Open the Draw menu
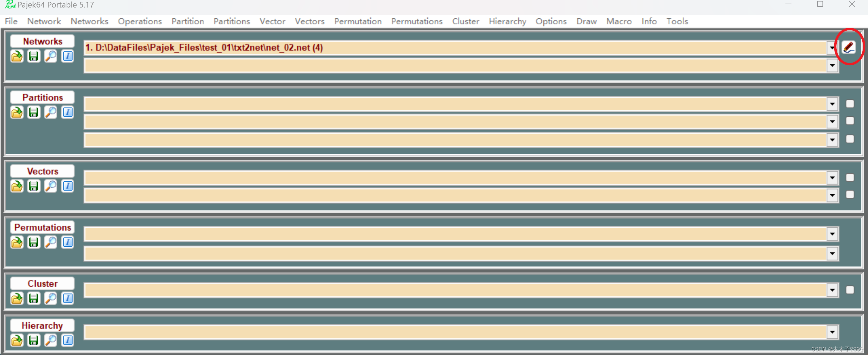Viewport: 868px width, 355px height. pos(586,21)
